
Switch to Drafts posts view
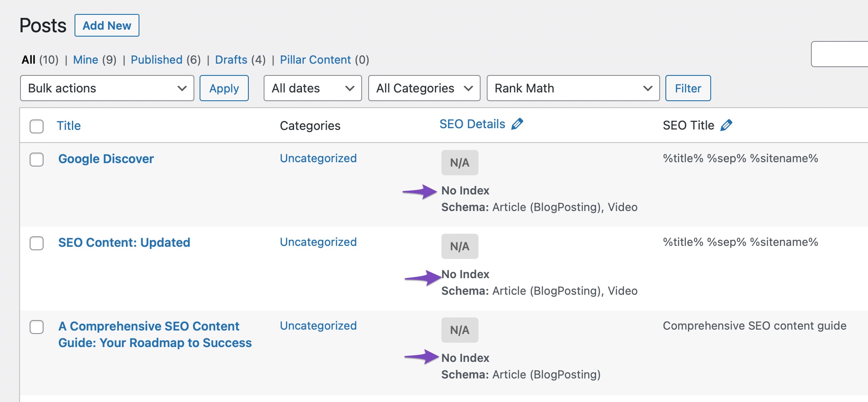coord(231,60)
